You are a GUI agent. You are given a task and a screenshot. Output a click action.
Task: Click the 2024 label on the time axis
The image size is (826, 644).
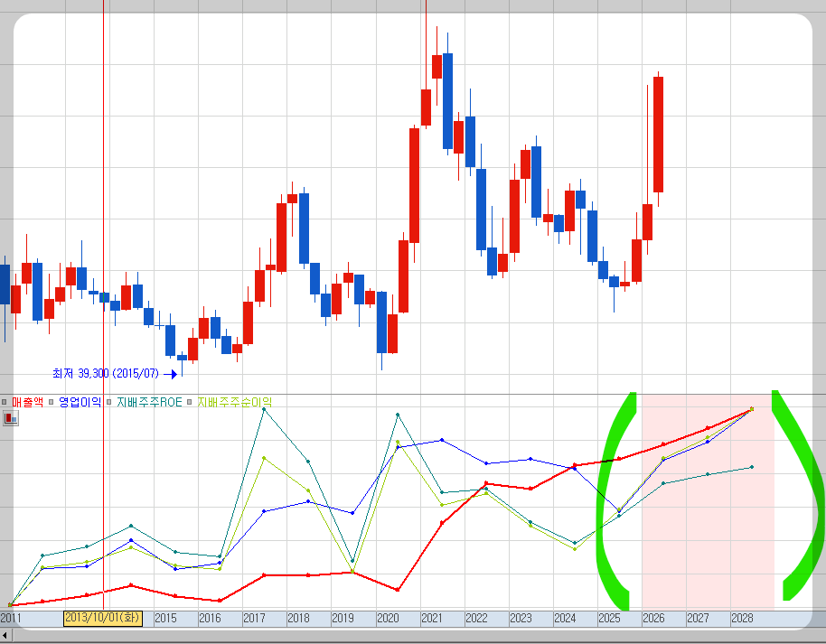565,618
